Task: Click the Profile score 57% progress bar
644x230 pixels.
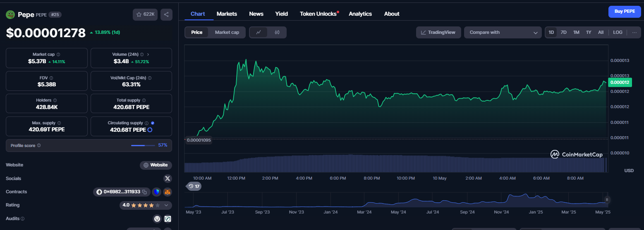Action: point(144,145)
